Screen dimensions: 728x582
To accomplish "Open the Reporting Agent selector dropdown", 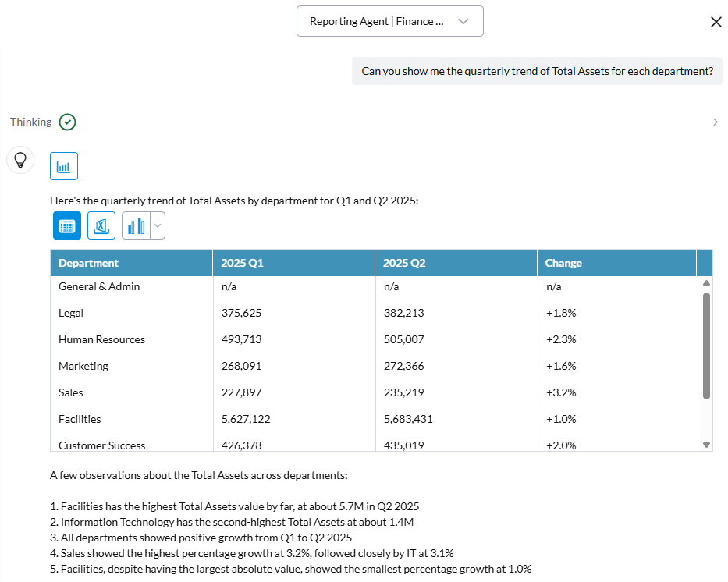I will click(x=390, y=21).
